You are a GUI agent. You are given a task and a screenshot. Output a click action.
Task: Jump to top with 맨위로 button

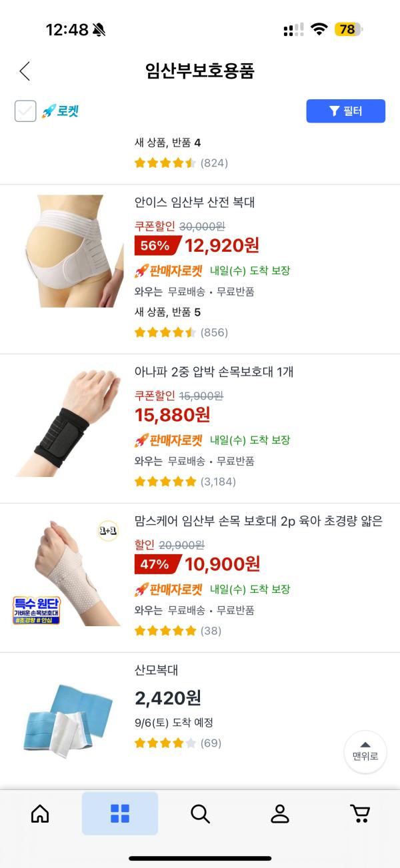(x=365, y=751)
